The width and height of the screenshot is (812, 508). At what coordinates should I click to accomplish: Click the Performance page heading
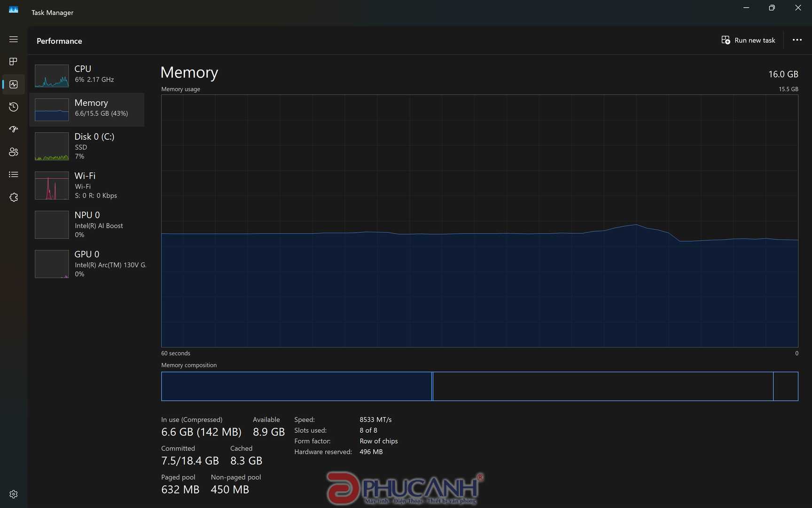(59, 41)
